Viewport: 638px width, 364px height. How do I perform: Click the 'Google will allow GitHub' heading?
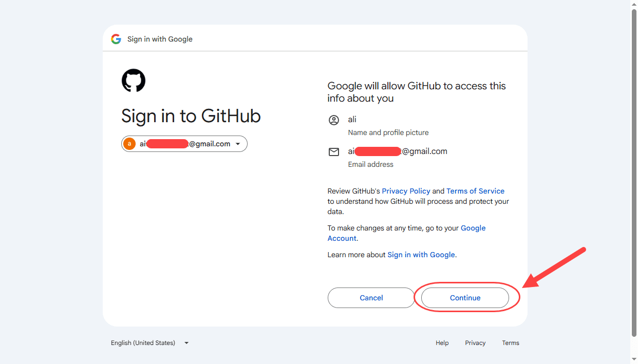[417, 92]
